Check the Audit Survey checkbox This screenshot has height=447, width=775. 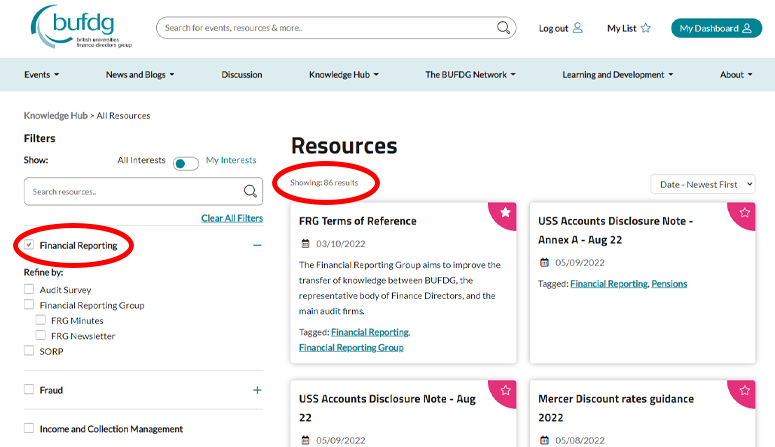tap(29, 289)
